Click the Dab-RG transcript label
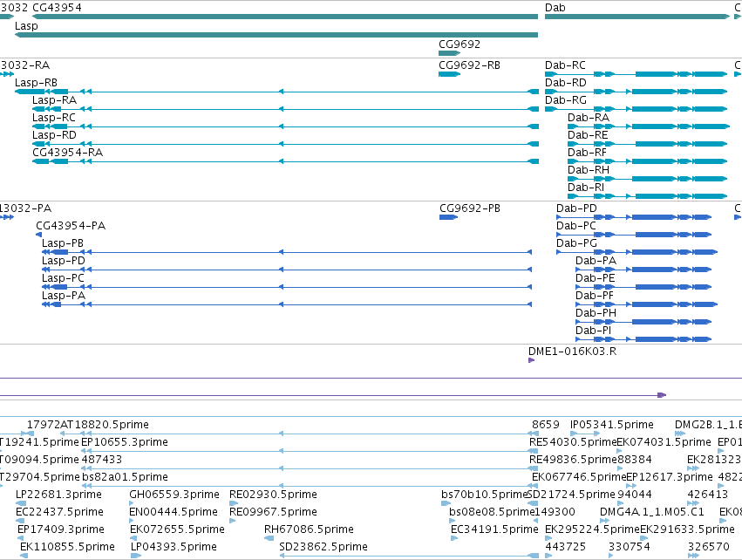The height and width of the screenshot is (560, 742). (566, 100)
